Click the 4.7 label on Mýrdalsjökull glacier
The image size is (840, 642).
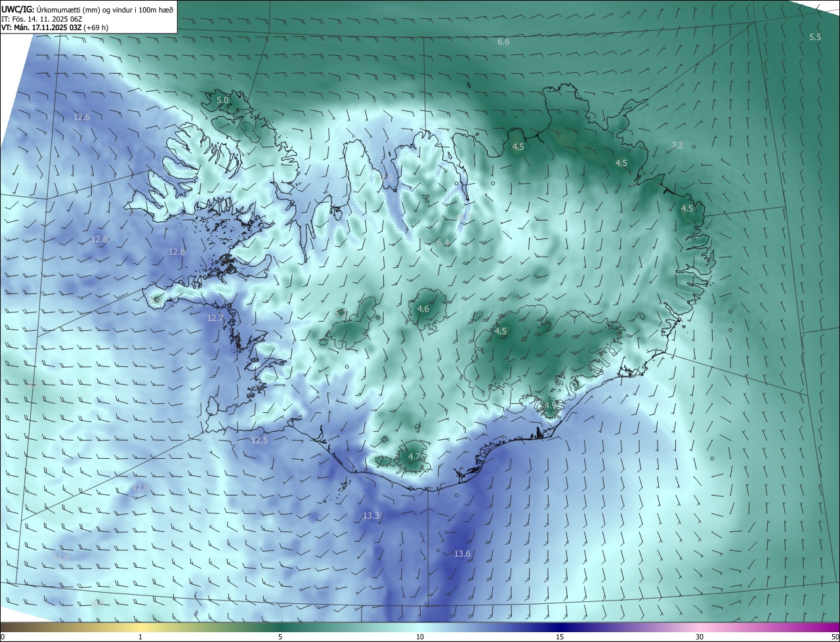[414, 456]
